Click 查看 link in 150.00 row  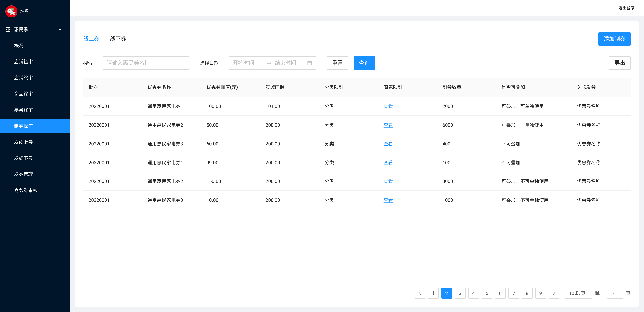(x=388, y=181)
